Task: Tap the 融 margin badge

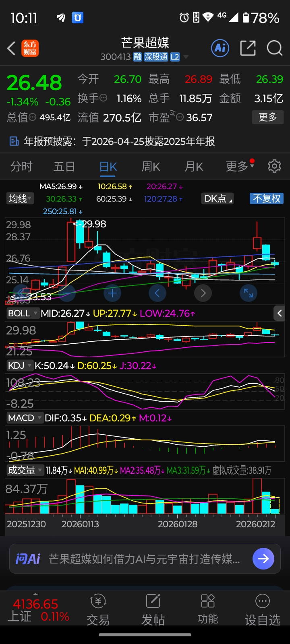Action: coord(138,57)
